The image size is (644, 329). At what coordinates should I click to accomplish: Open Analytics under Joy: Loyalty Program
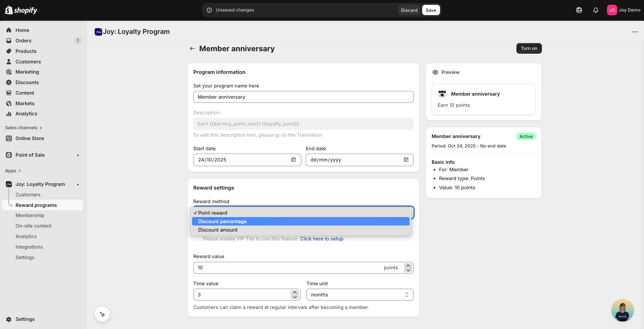(26, 236)
